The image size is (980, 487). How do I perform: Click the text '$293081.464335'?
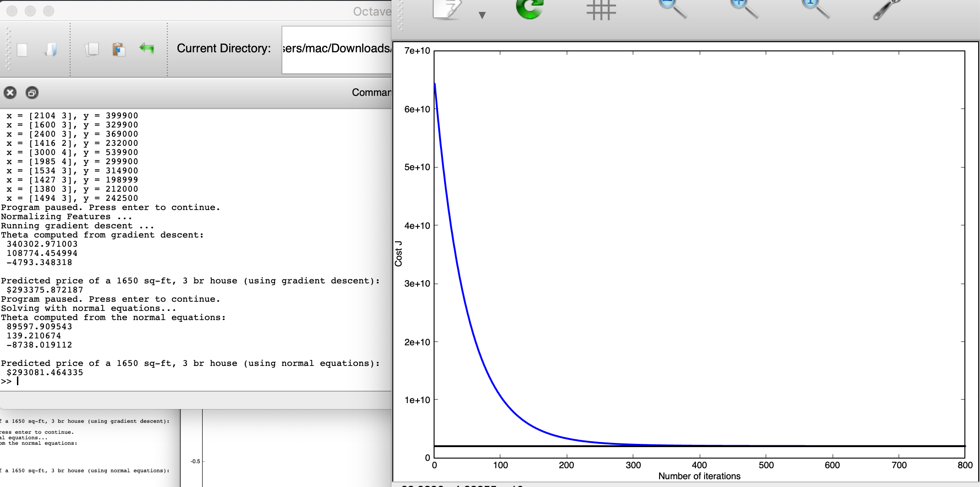pyautogui.click(x=45, y=372)
